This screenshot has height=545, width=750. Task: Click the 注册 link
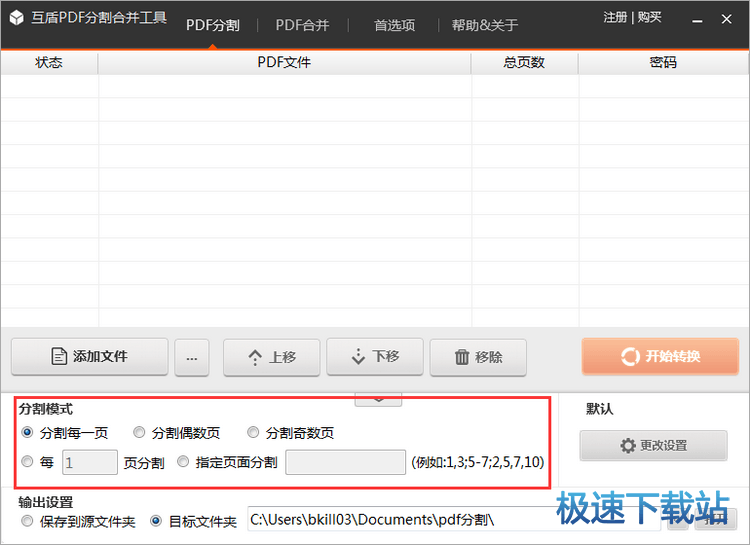click(x=615, y=17)
